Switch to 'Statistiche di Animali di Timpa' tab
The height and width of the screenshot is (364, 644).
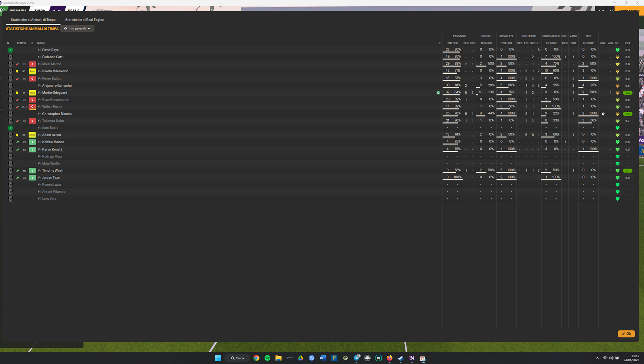[x=33, y=20]
